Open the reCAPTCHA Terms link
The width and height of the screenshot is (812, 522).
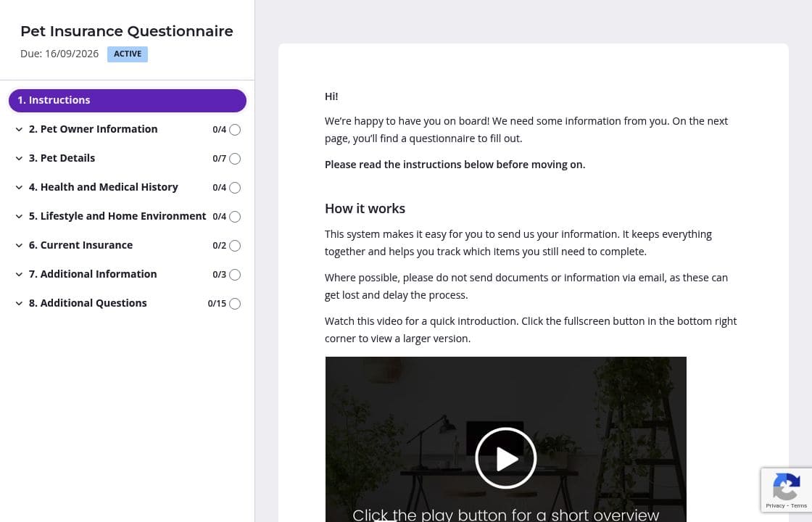799,505
